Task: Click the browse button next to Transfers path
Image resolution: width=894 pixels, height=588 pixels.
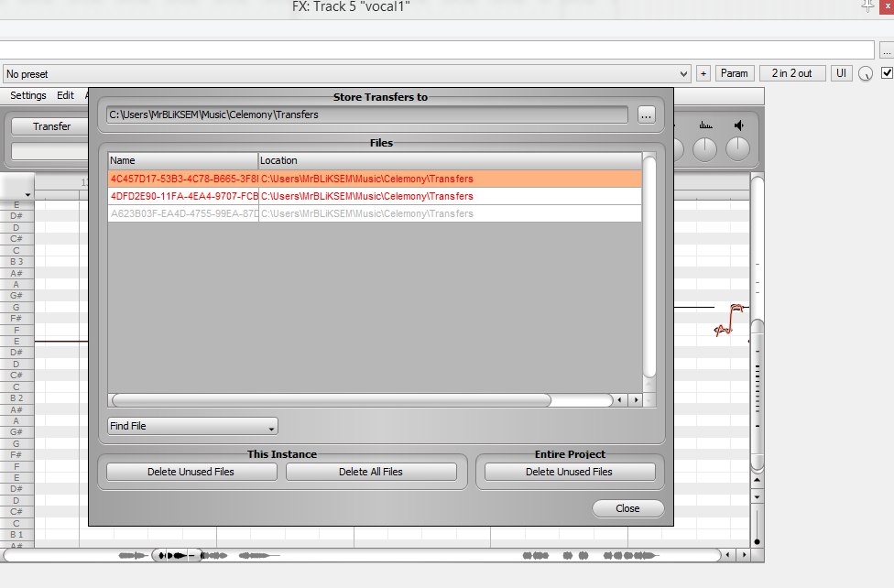Action: tap(647, 114)
